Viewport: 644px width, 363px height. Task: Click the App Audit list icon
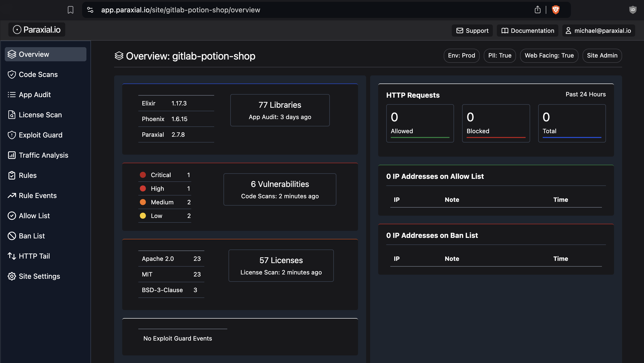[x=12, y=95]
